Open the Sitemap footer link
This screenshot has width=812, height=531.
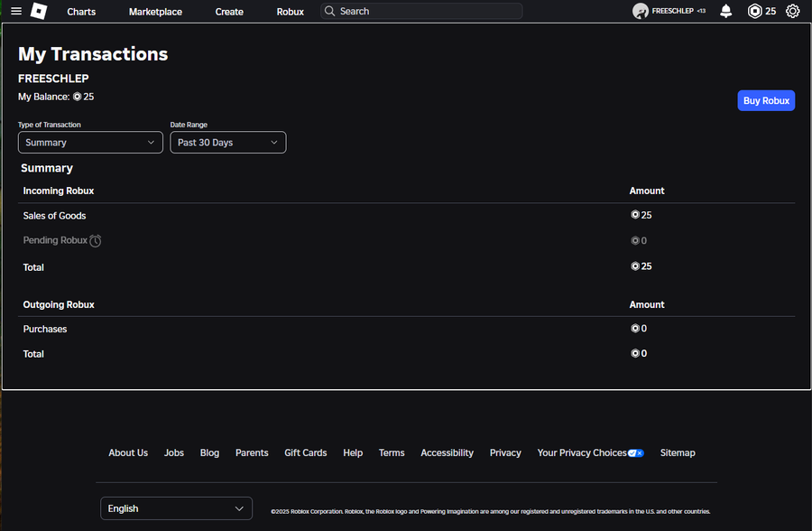[678, 452]
